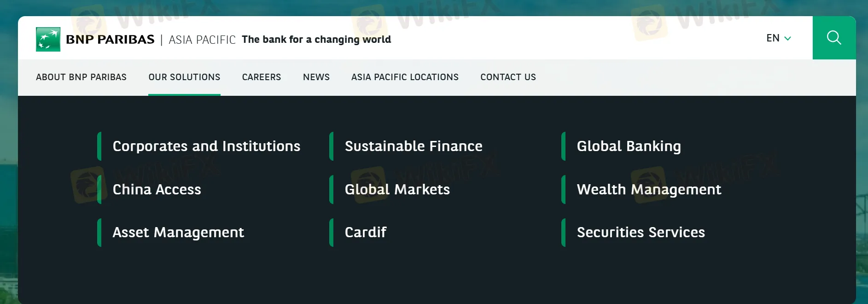The height and width of the screenshot is (304, 868).
Task: Open Corporates and Institutions link
Action: pyautogui.click(x=206, y=146)
